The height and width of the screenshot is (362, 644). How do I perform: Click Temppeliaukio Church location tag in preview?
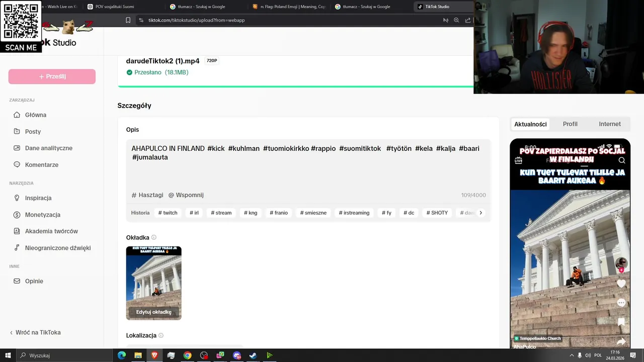537,338
